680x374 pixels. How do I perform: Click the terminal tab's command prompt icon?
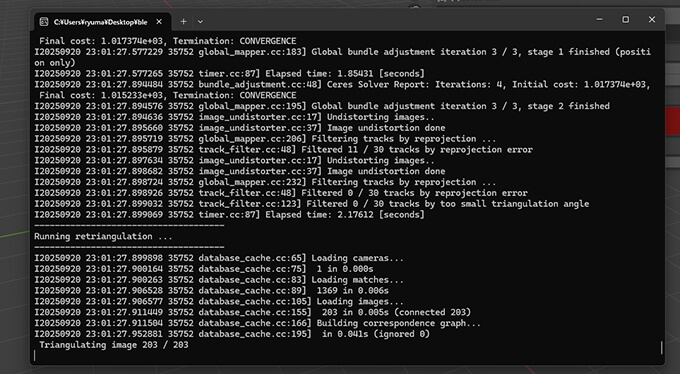click(44, 22)
